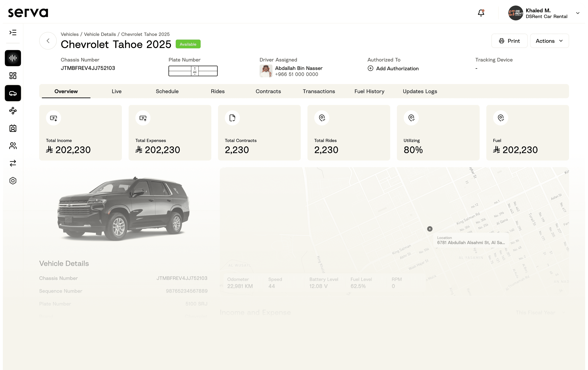588x370 pixels.
Task: Switch to the Fuel History tab
Action: (369, 91)
